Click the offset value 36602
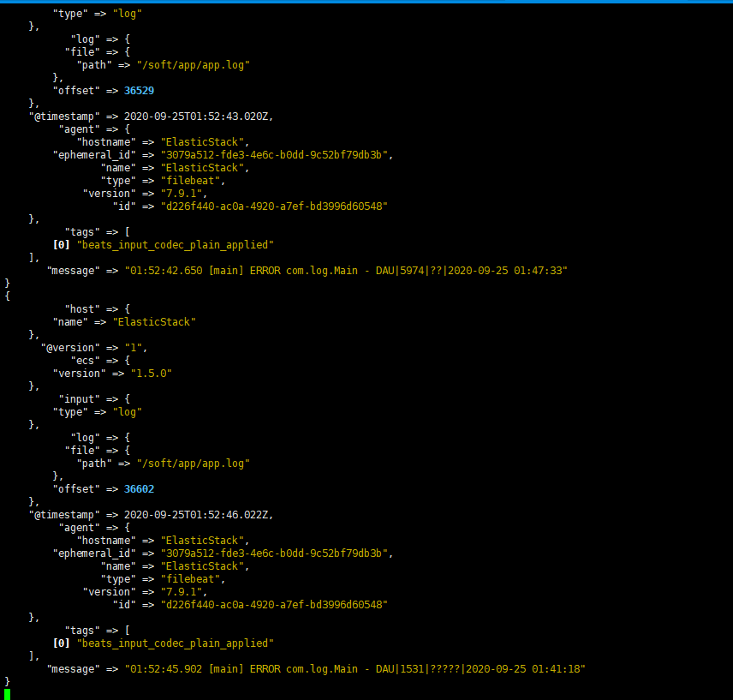Screen dimensions: 733x700 click(x=139, y=488)
